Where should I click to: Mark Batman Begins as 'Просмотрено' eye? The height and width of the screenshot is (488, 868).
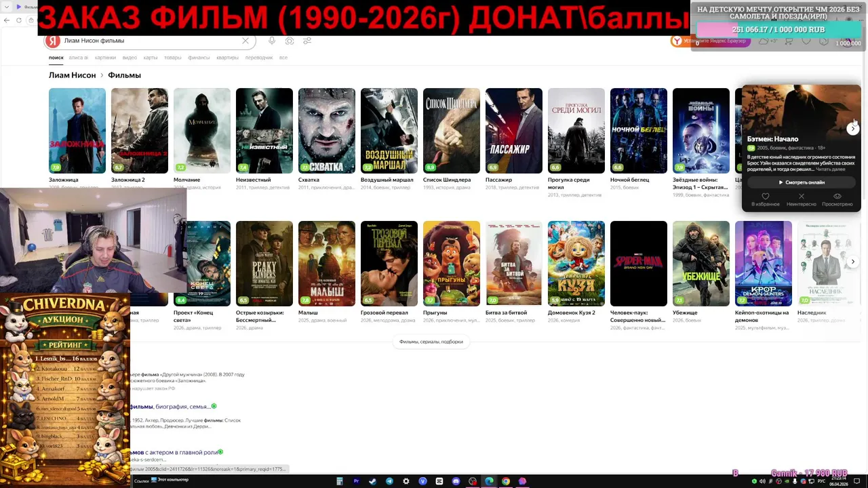837,197
